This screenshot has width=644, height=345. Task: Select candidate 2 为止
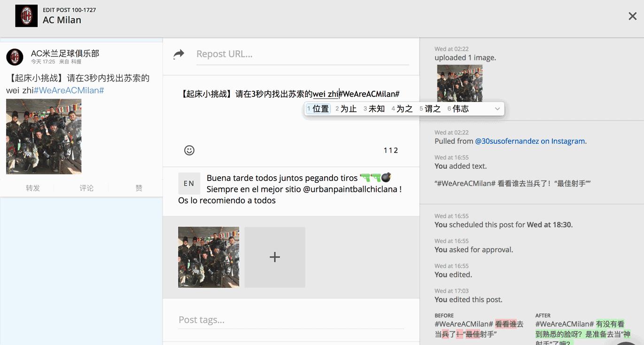tap(347, 109)
